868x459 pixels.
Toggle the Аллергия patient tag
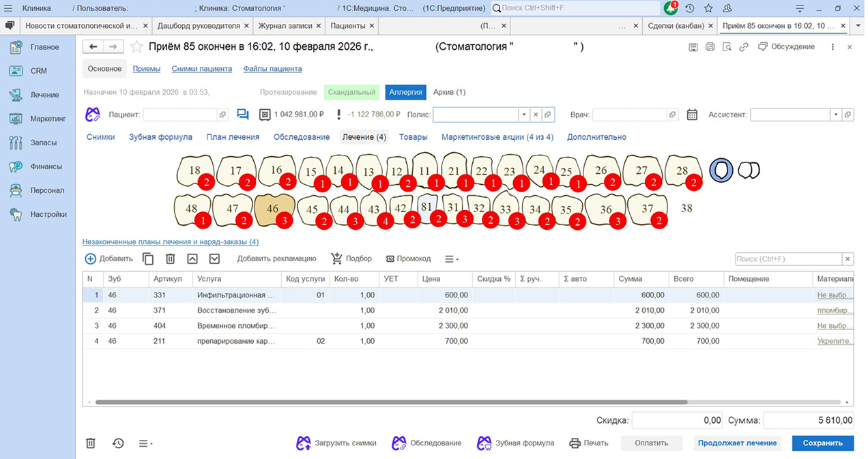[x=405, y=92]
